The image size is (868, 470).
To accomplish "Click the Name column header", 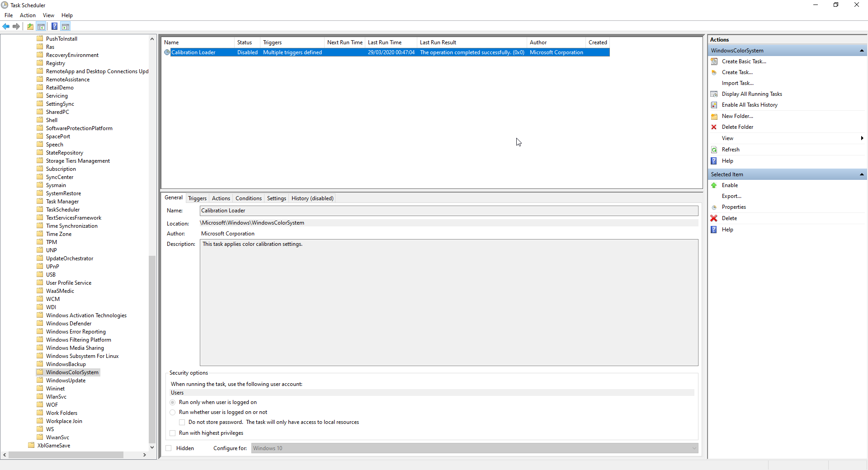I will click(x=198, y=42).
